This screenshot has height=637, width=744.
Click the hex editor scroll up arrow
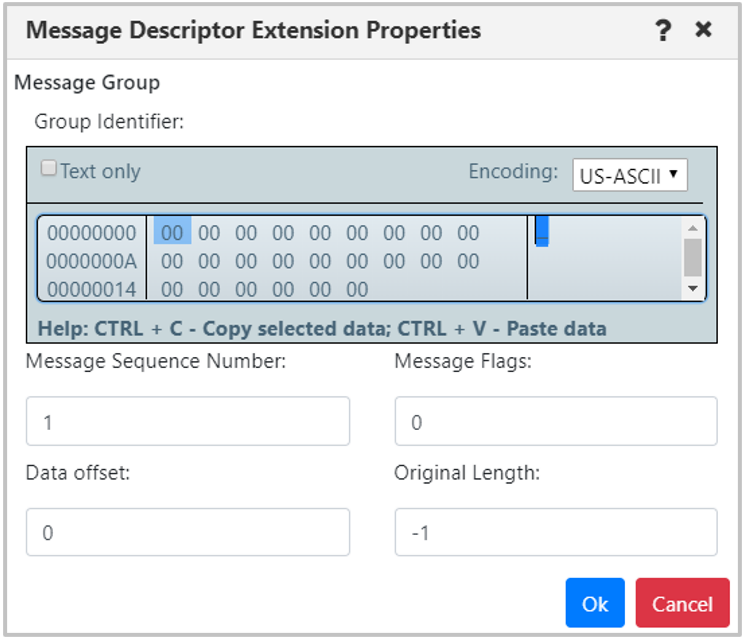[693, 228]
